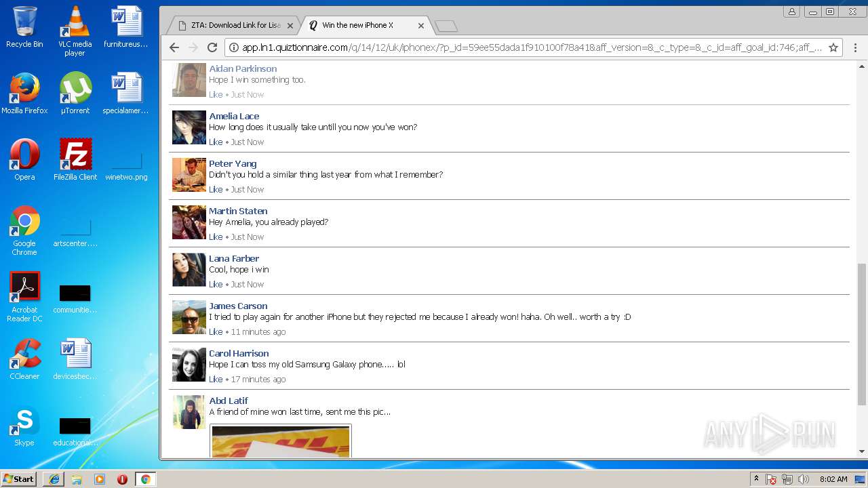Open µTorrent desktop shortcut
This screenshot has height=488, width=868.
(75, 94)
